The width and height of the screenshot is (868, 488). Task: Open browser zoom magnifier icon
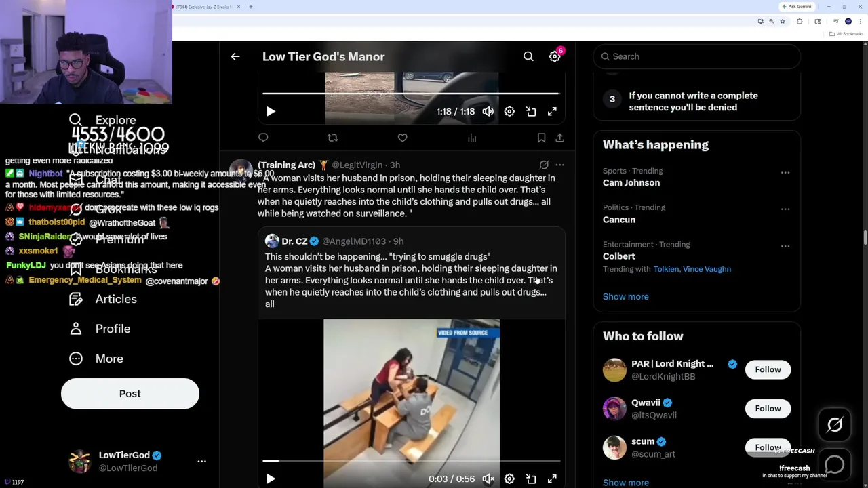click(x=771, y=22)
